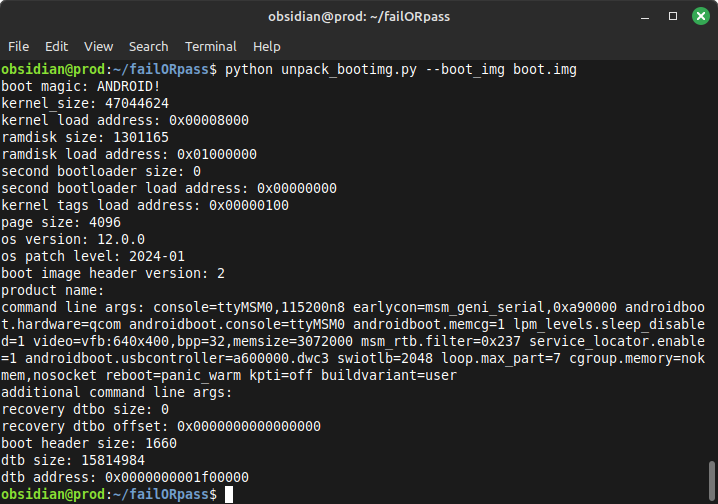Click the window title bar text
The width and height of the screenshot is (718, 504).
click(358, 16)
